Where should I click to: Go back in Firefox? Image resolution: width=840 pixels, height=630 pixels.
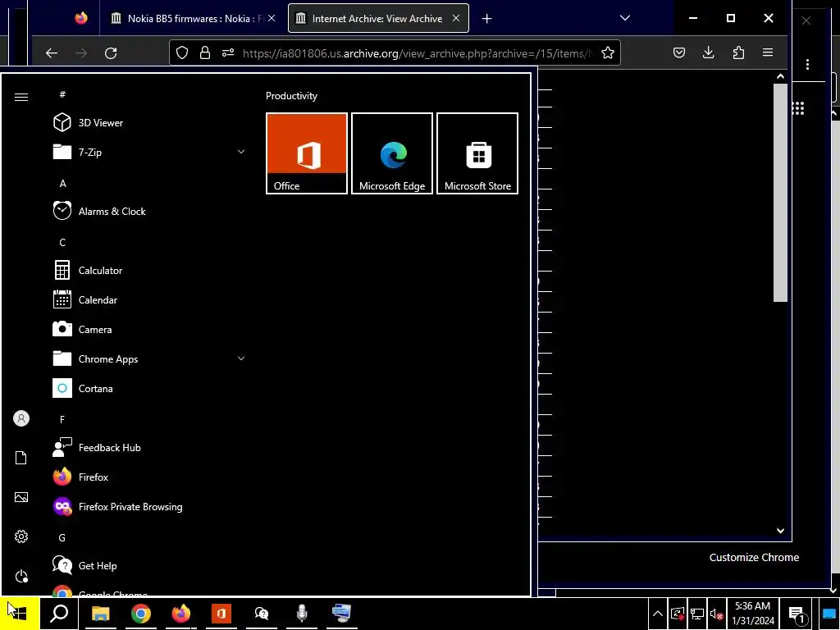52,52
